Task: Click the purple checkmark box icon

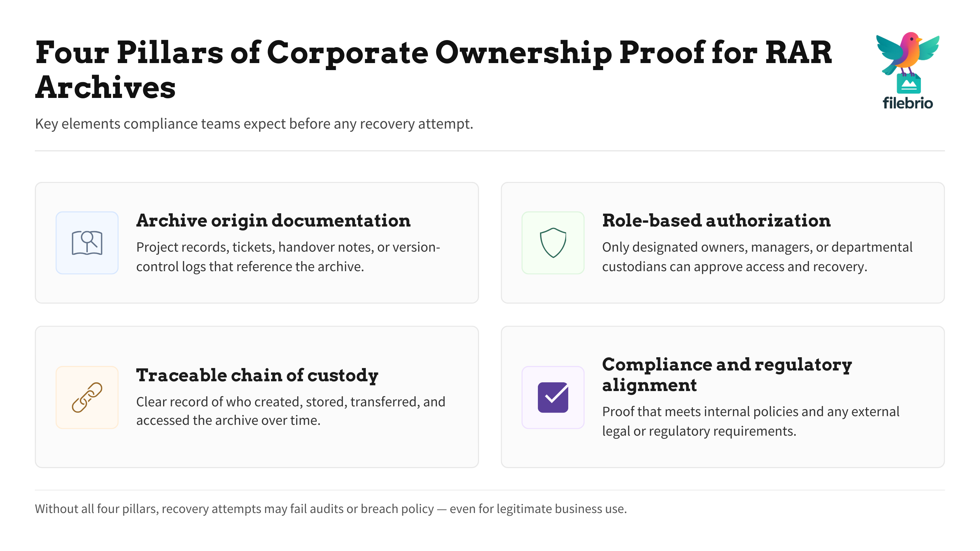Action: pyautogui.click(x=553, y=397)
